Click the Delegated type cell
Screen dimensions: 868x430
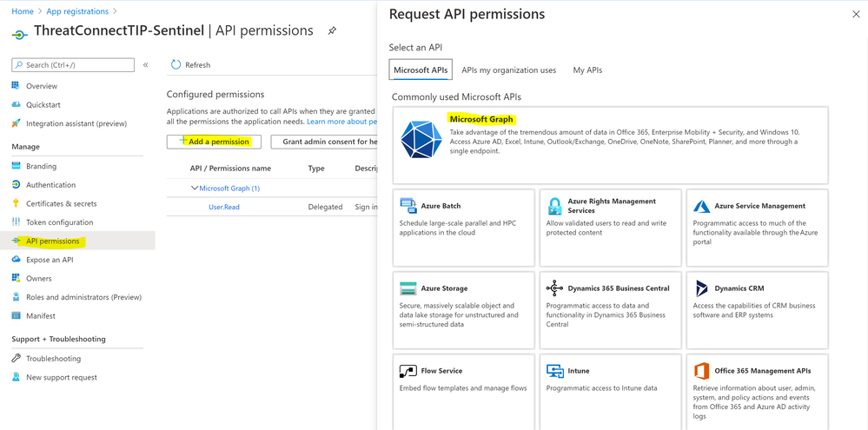326,207
